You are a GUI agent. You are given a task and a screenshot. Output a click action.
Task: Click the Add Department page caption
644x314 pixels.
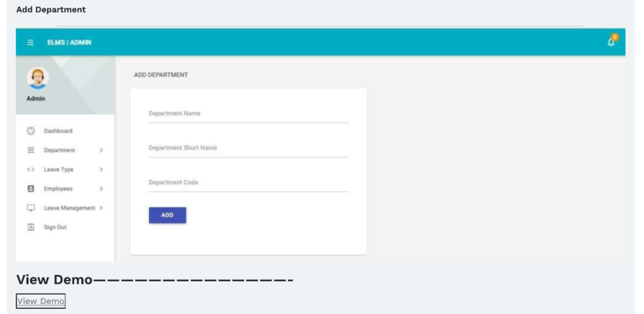[x=51, y=9]
